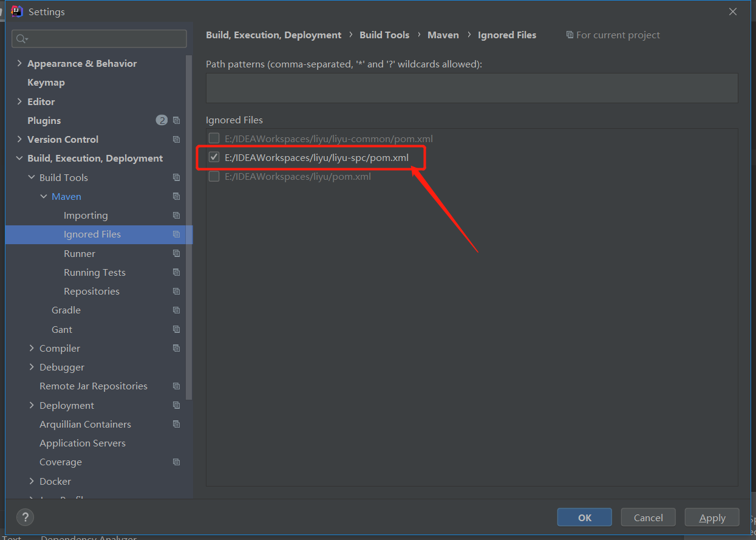Image resolution: width=756 pixels, height=540 pixels.
Task: Click the For current project copy icon
Action: (x=570, y=35)
